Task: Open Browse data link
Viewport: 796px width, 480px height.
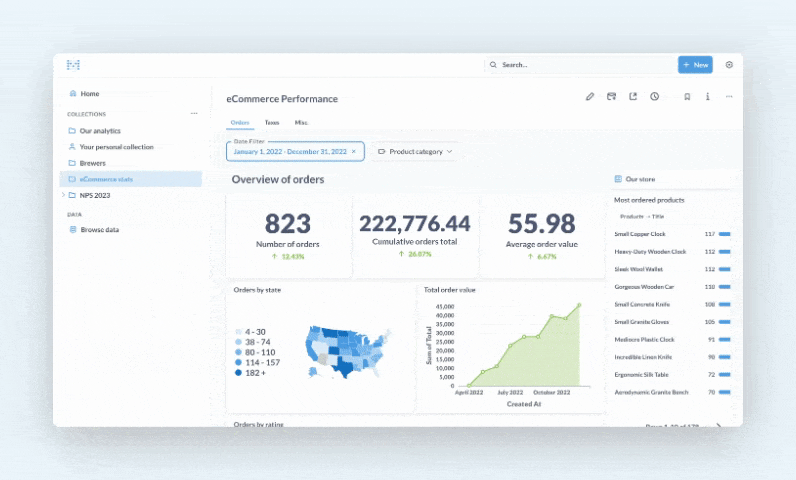Action: click(x=99, y=229)
